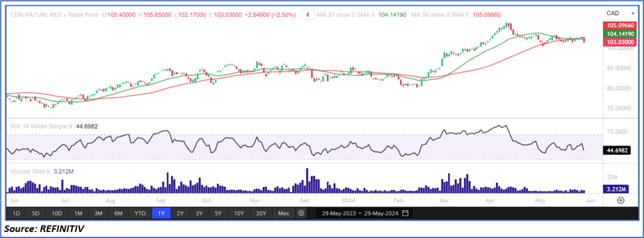644x238 pixels.
Task: Click the open price O105.40000 value
Action: pos(119,15)
